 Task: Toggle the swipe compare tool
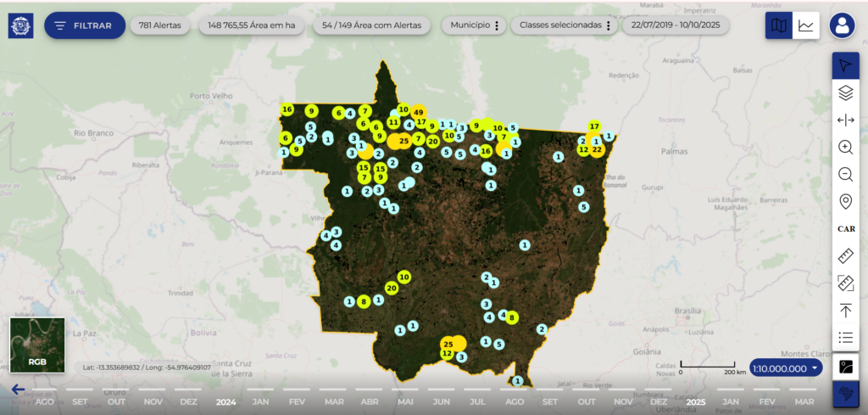(x=845, y=120)
